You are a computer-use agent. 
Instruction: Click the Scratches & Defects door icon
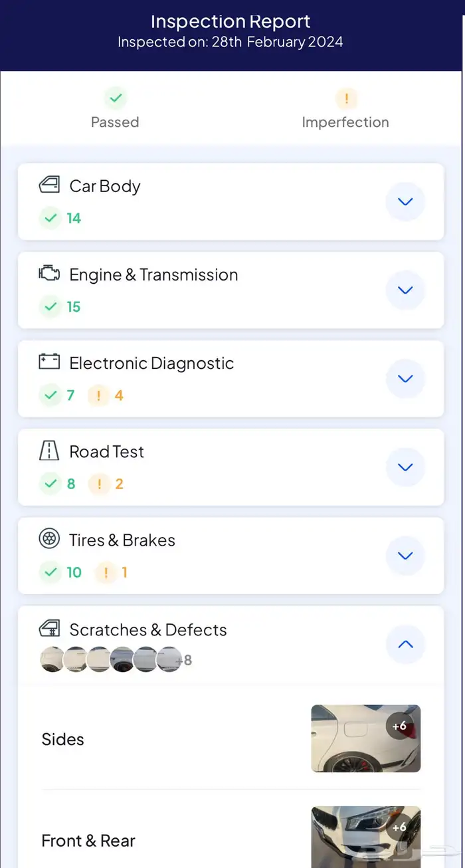tap(49, 628)
